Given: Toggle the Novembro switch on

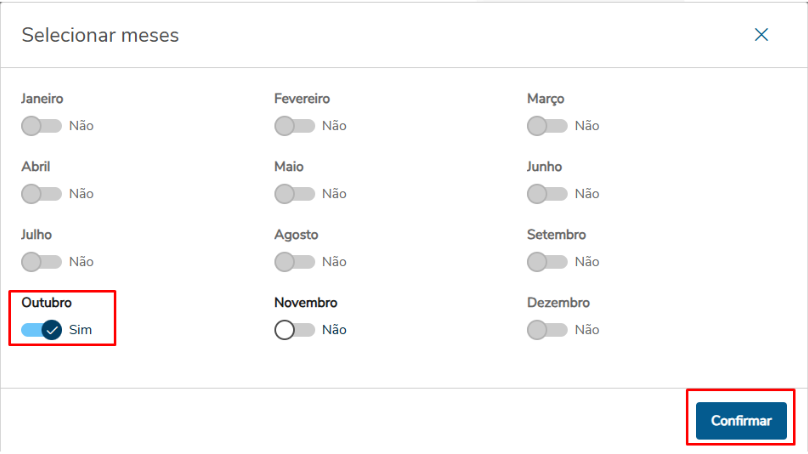Looking at the screenshot, I should coord(294,330).
